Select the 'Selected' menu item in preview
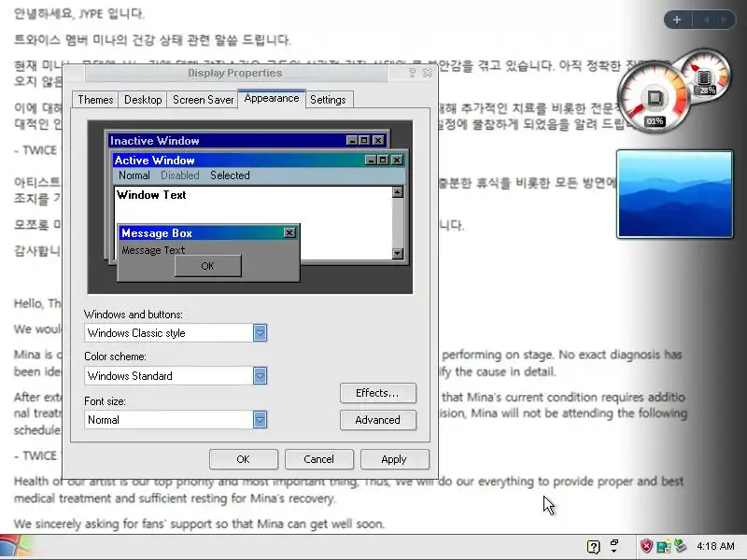 [x=230, y=175]
